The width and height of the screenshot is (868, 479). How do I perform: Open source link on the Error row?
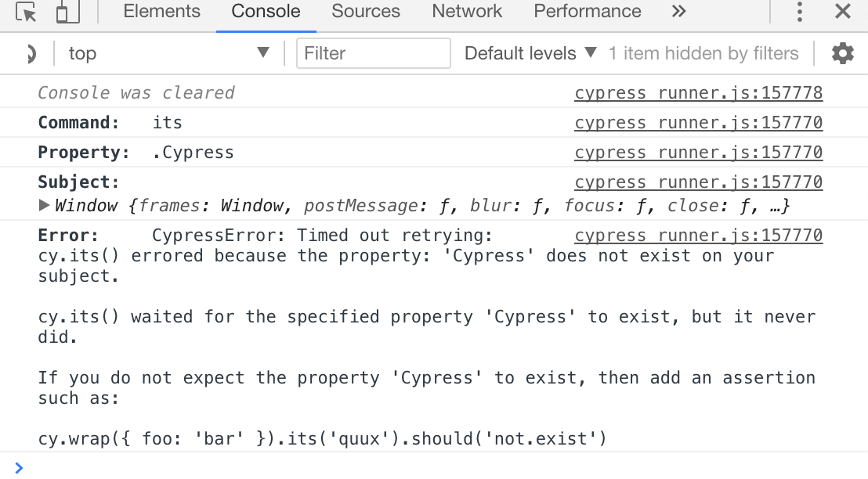pos(698,236)
